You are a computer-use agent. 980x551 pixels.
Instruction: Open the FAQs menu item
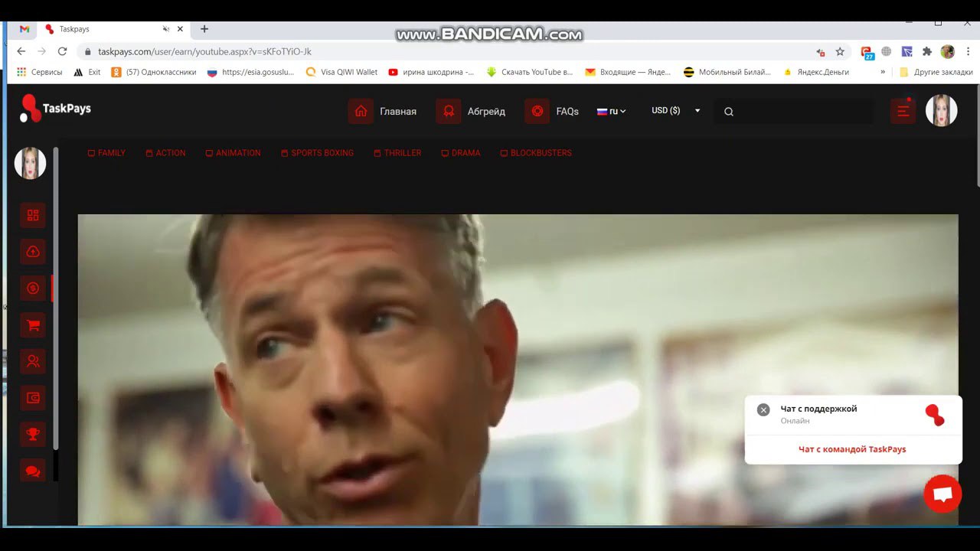[552, 111]
